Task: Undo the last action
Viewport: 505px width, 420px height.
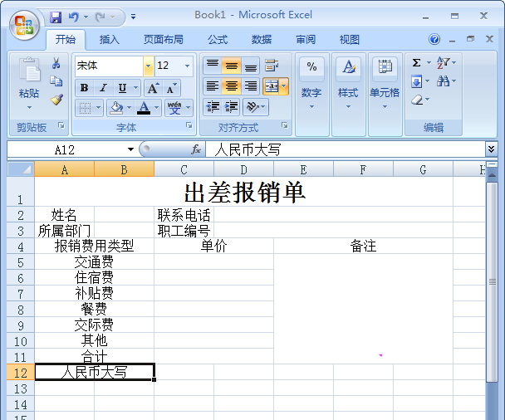Action: 73,17
